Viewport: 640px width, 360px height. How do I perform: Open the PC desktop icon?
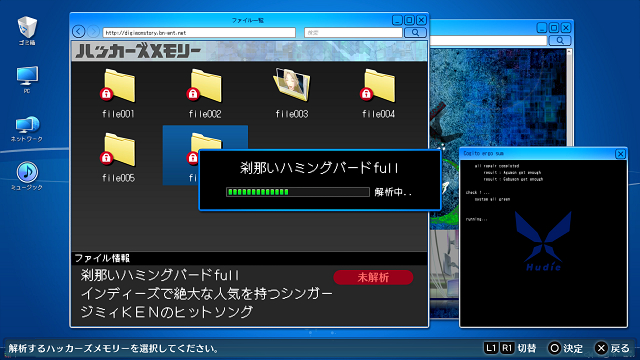pos(27,80)
